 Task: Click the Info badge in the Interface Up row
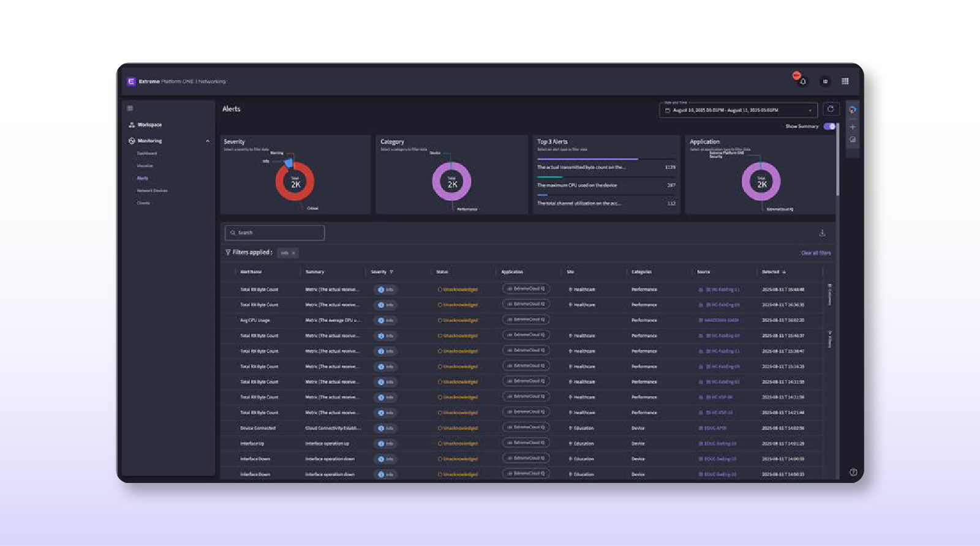[385, 443]
